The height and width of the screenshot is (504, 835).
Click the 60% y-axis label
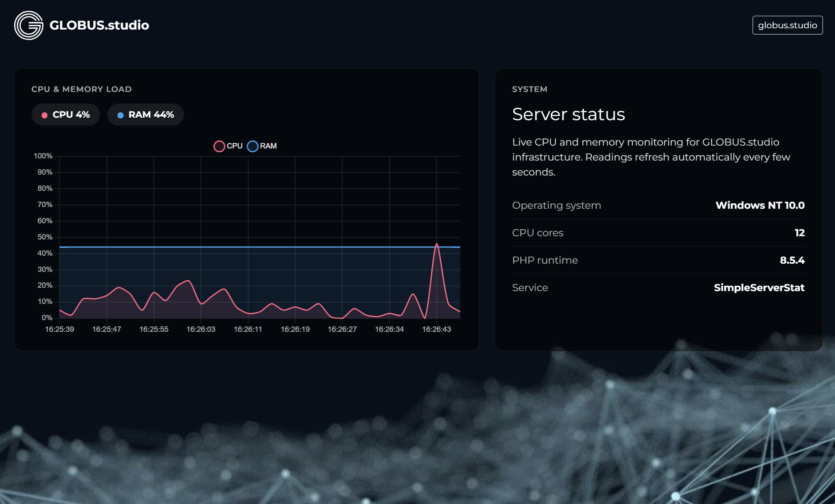pyautogui.click(x=45, y=221)
